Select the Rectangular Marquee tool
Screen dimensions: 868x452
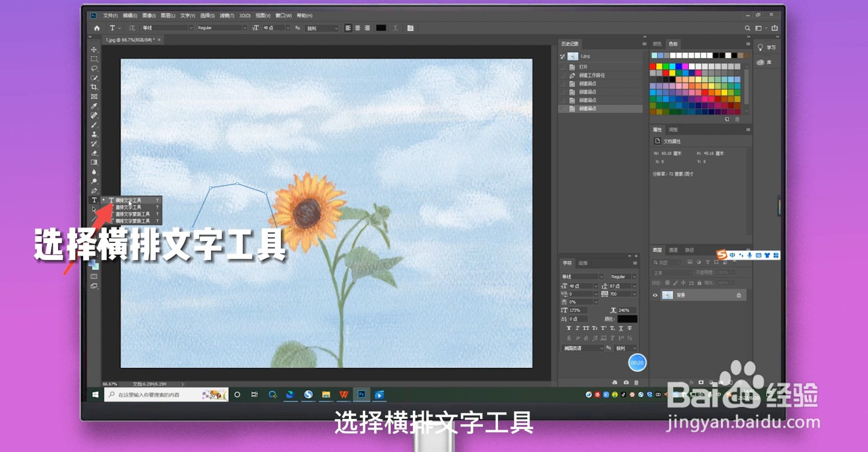tap(94, 59)
